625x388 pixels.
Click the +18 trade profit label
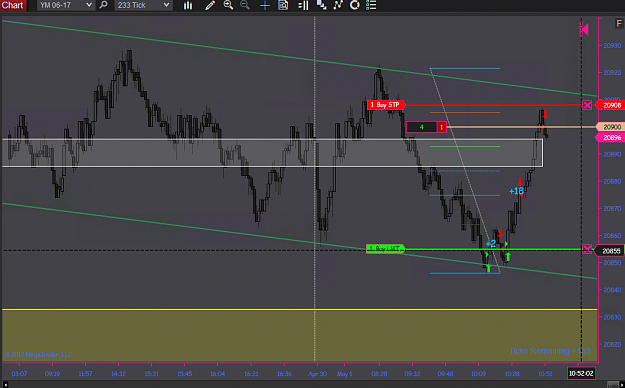click(516, 191)
